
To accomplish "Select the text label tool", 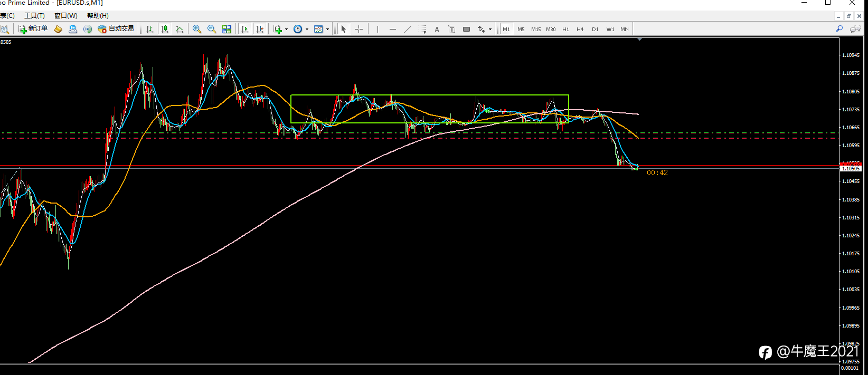I will [437, 29].
